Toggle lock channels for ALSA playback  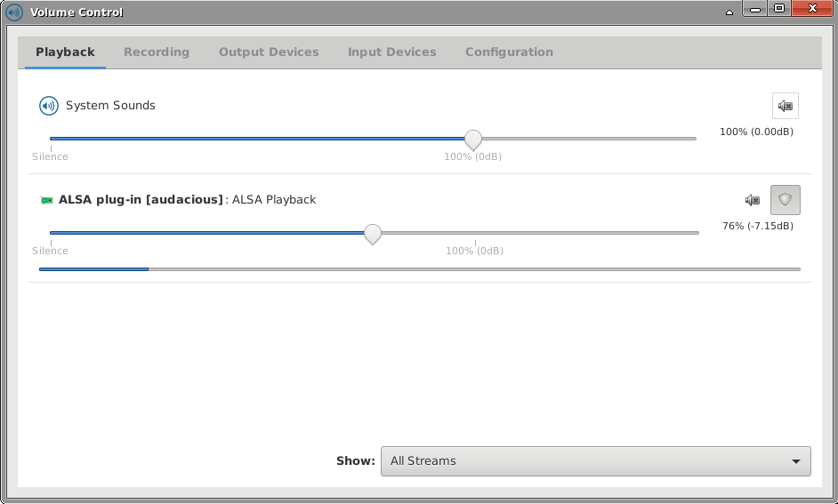785,200
